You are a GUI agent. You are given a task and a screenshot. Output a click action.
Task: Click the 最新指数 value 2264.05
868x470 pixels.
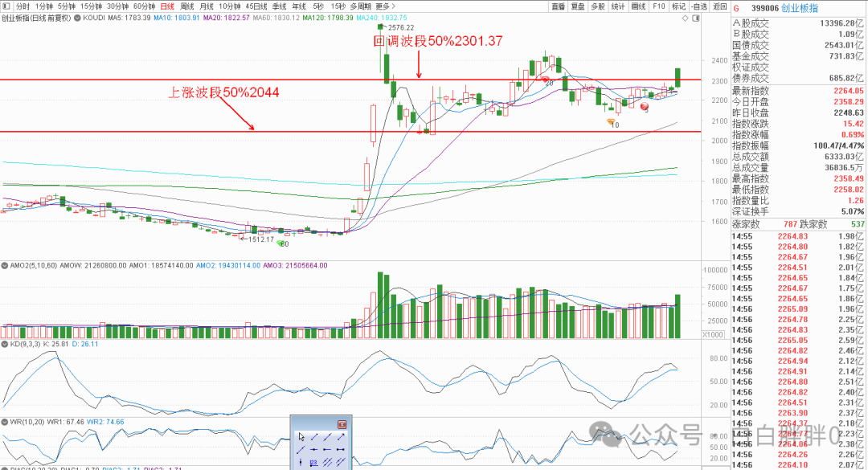[x=849, y=91]
